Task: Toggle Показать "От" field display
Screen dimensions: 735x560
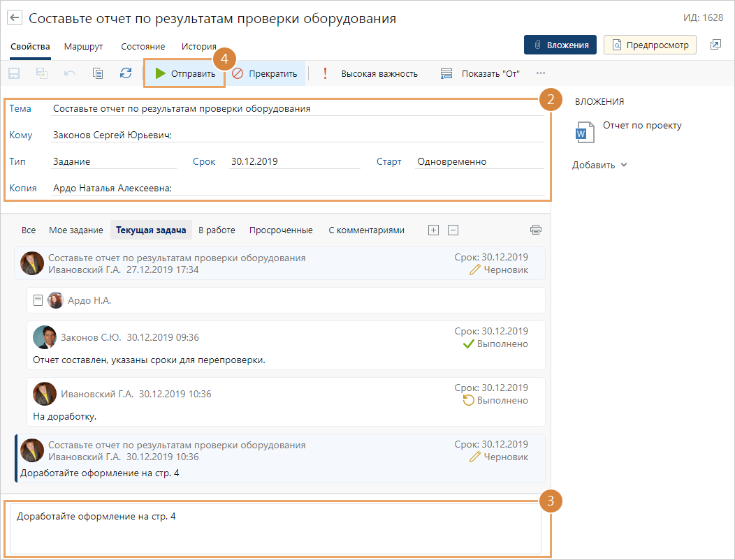Action: point(485,73)
